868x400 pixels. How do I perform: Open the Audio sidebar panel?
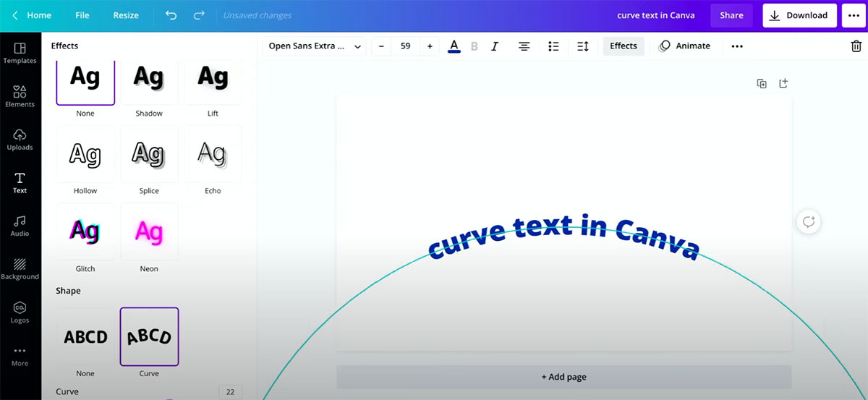click(x=20, y=226)
